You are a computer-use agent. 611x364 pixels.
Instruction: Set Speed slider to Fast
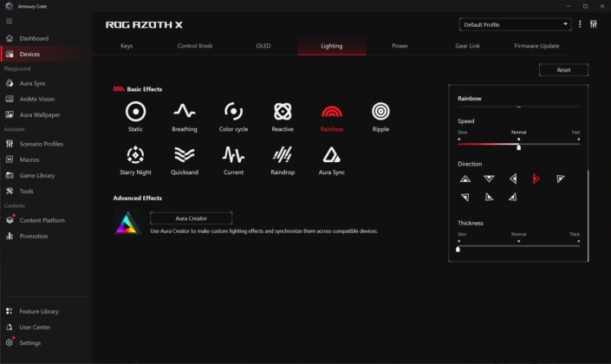click(579, 140)
